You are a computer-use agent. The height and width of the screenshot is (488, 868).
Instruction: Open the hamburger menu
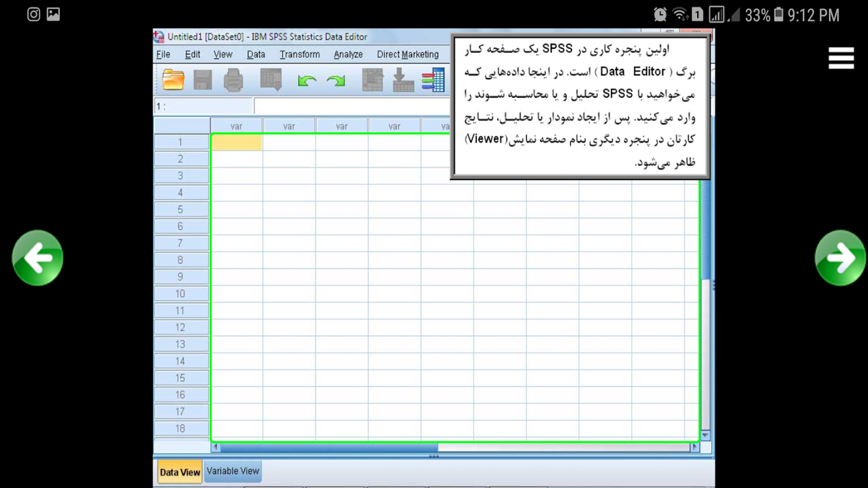tap(841, 58)
